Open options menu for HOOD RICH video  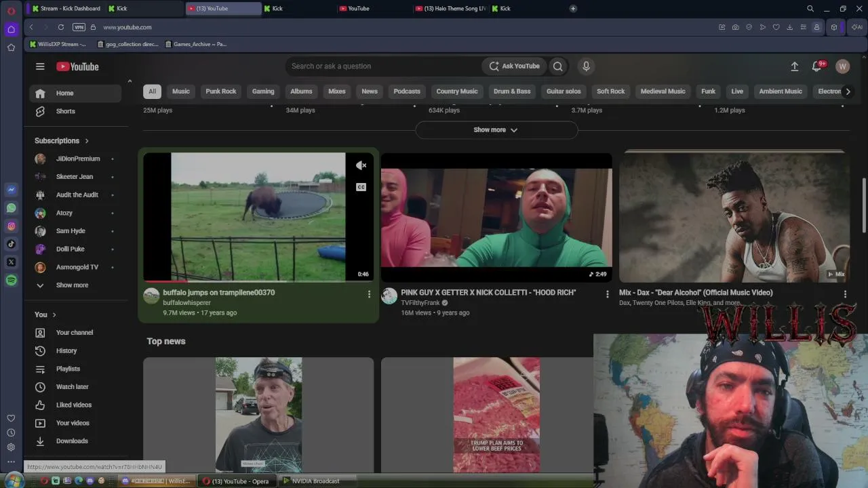607,294
